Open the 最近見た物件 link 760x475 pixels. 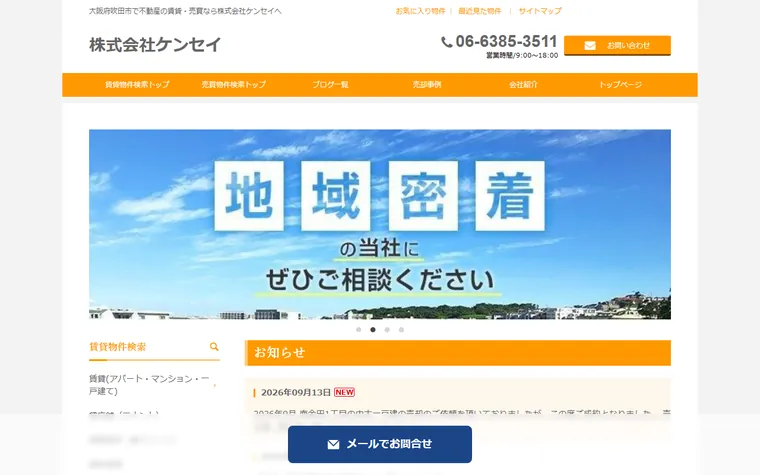(480, 11)
